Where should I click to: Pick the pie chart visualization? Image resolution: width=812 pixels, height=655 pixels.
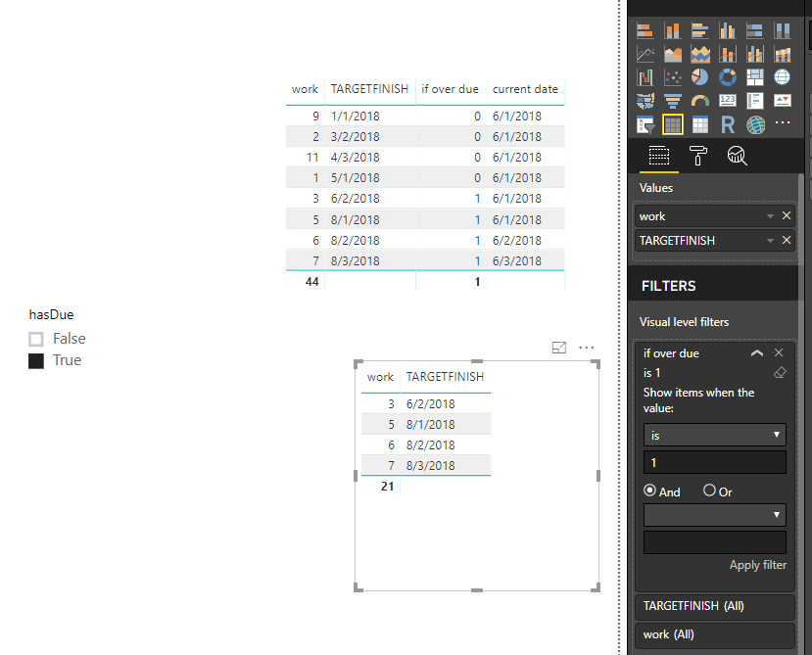[699, 77]
